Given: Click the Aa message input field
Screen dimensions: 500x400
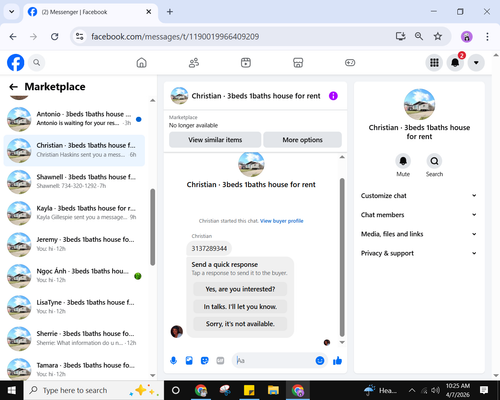Looking at the screenshot, I should click(274, 361).
